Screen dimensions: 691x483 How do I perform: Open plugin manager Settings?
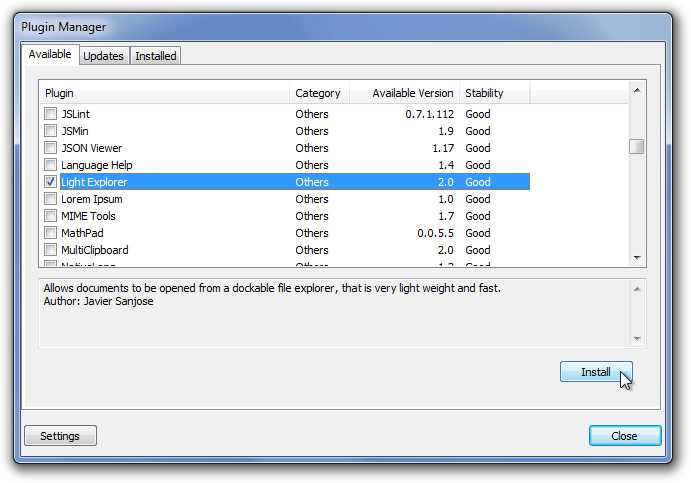click(60, 436)
